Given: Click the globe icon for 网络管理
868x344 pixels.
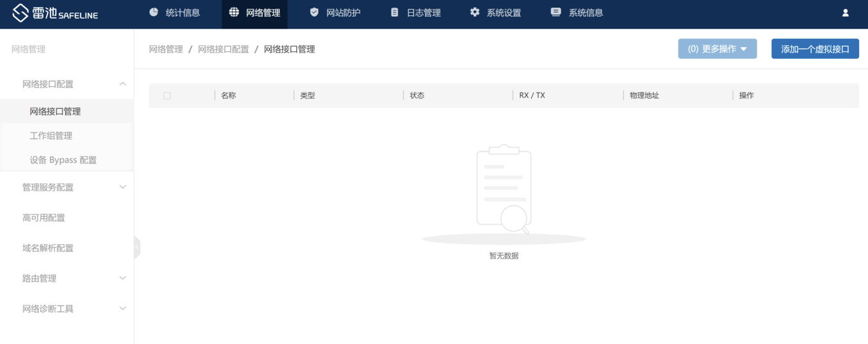Looking at the screenshot, I should 234,12.
